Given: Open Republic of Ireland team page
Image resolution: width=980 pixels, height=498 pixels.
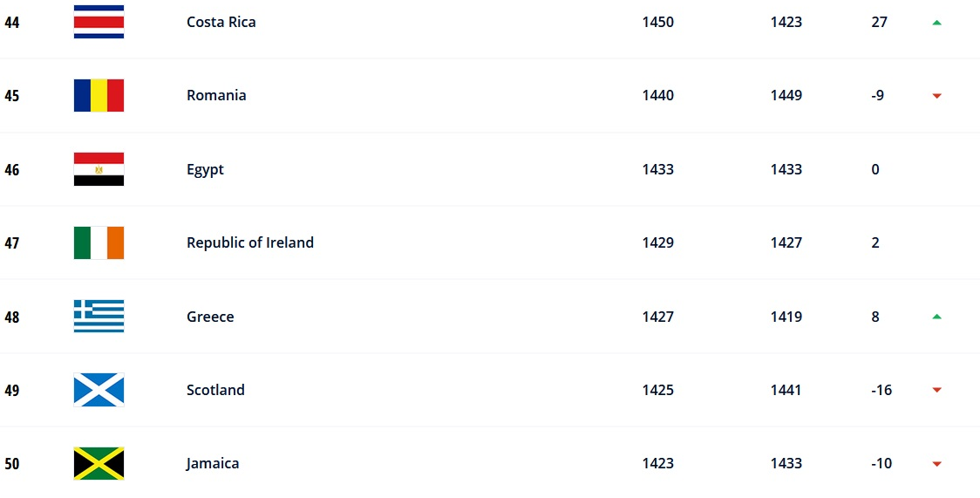Looking at the screenshot, I should pos(249,242).
